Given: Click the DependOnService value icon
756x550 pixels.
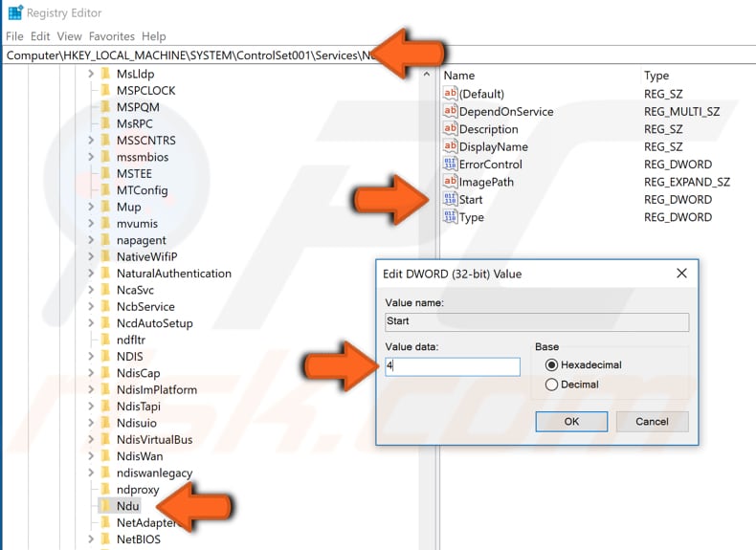Looking at the screenshot, I should (450, 111).
